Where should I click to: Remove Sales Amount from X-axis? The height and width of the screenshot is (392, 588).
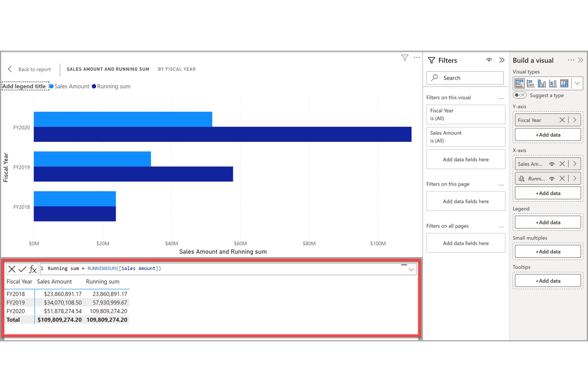point(562,164)
